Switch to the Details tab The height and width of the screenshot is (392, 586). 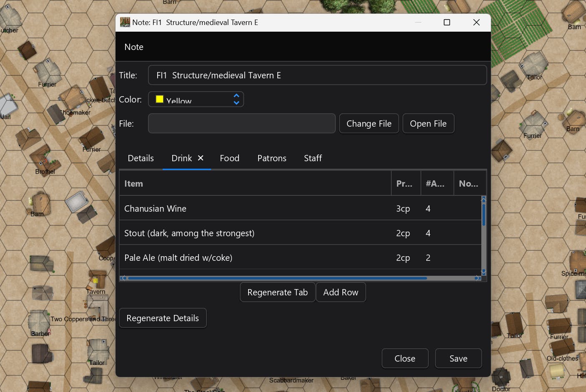[x=141, y=158]
